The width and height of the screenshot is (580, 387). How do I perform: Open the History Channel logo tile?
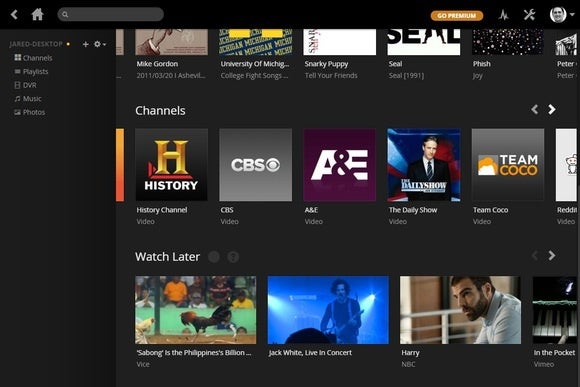pyautogui.click(x=171, y=165)
